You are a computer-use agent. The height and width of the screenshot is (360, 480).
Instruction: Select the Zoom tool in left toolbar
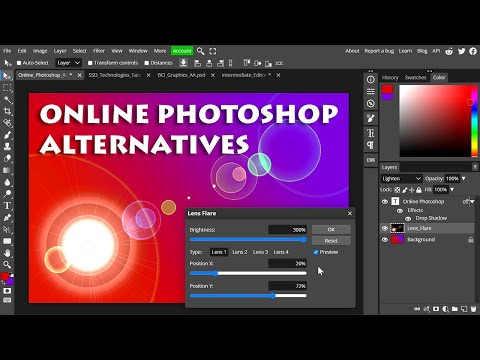7,265
